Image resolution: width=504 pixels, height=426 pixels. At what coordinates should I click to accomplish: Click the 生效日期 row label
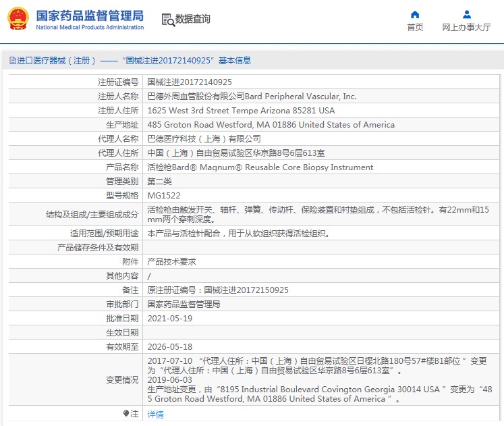click(x=122, y=332)
